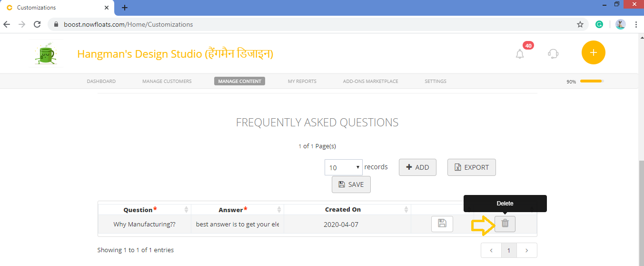Open the Dashboard menu
Viewport: 644px width, 266px height.
pos(101,82)
